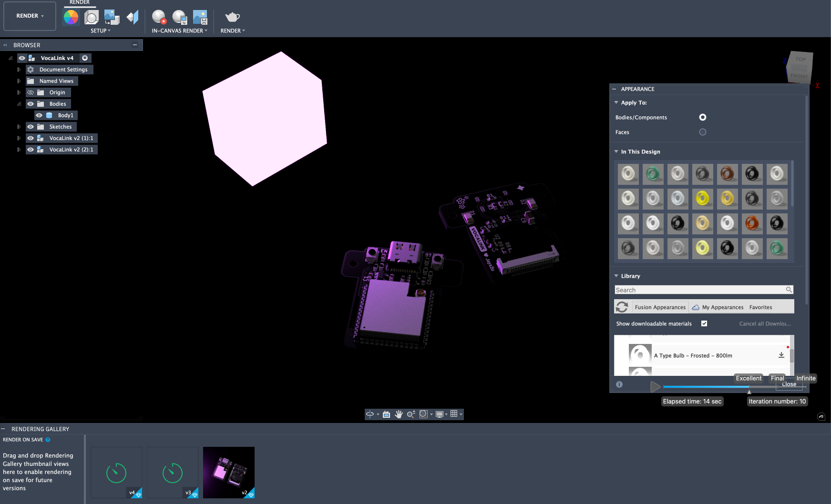Open Scene Settings icon in Setup
This screenshot has width=831, height=504.
(x=91, y=18)
